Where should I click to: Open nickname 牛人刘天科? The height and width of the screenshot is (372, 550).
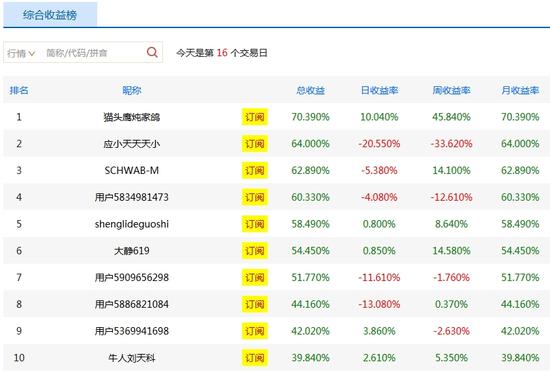coord(132,358)
